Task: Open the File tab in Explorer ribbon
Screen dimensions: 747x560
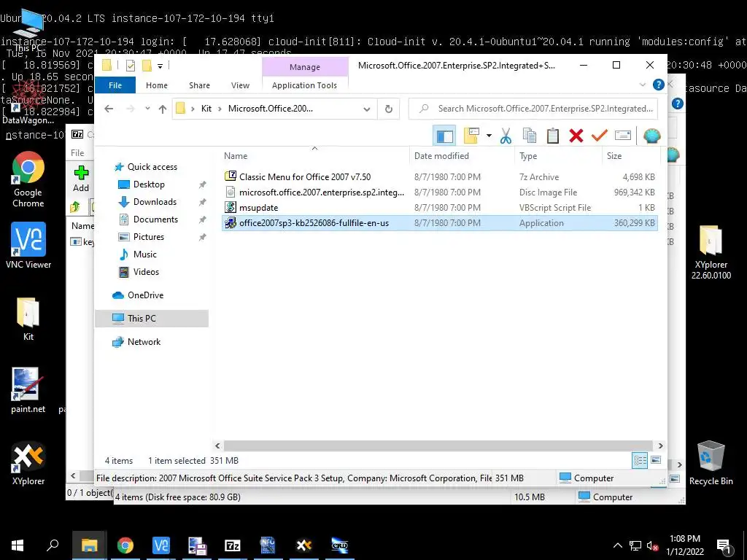Action: (115, 85)
